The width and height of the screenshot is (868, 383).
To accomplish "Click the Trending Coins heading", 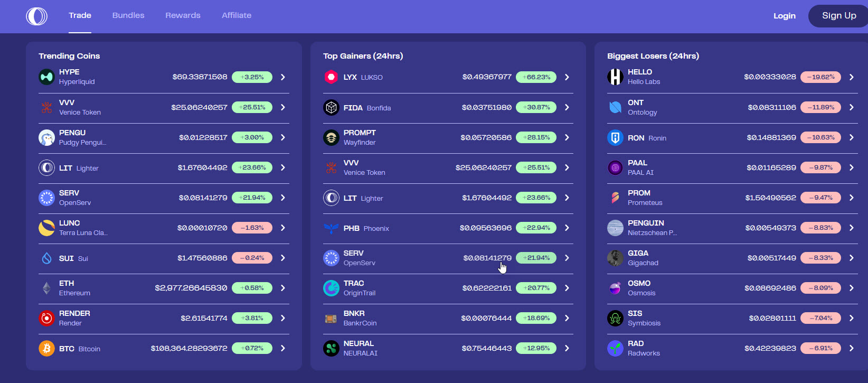I will point(69,56).
